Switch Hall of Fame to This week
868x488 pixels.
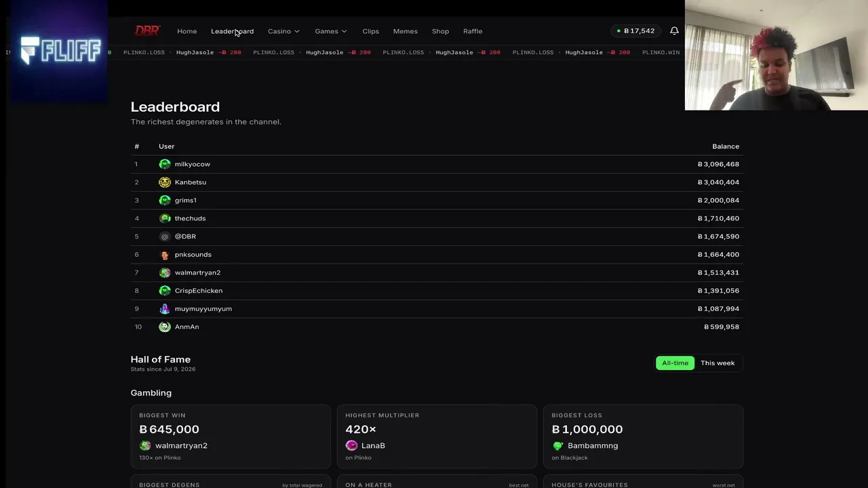click(717, 363)
